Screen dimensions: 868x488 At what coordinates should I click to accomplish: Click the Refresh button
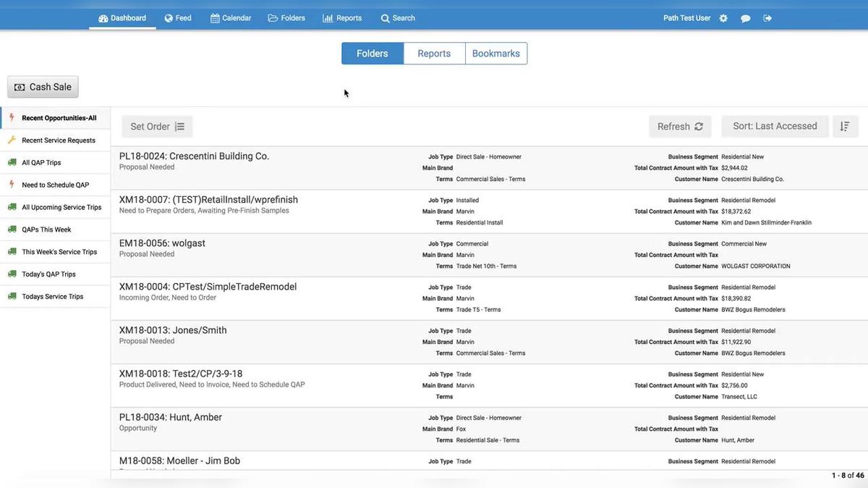coord(680,126)
